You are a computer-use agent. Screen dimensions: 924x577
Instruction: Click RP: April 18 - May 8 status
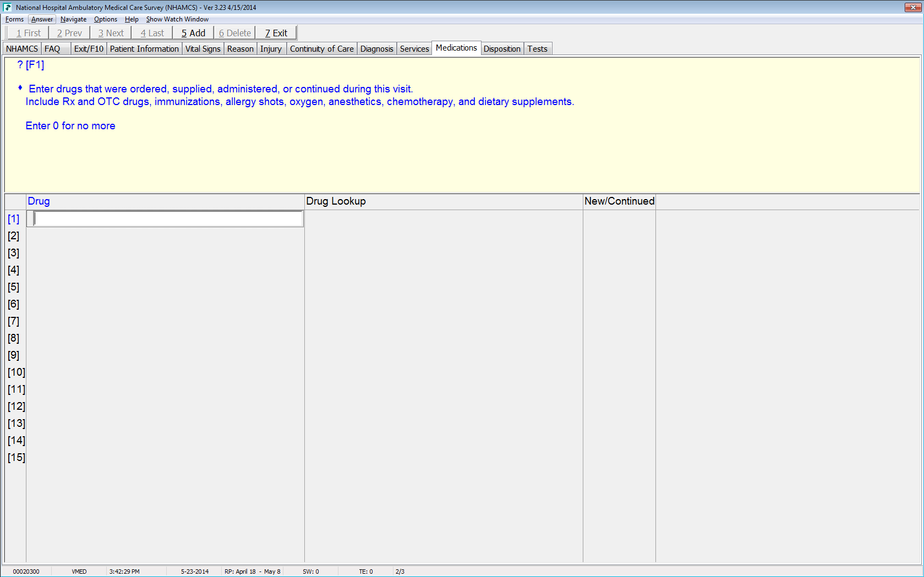point(253,571)
